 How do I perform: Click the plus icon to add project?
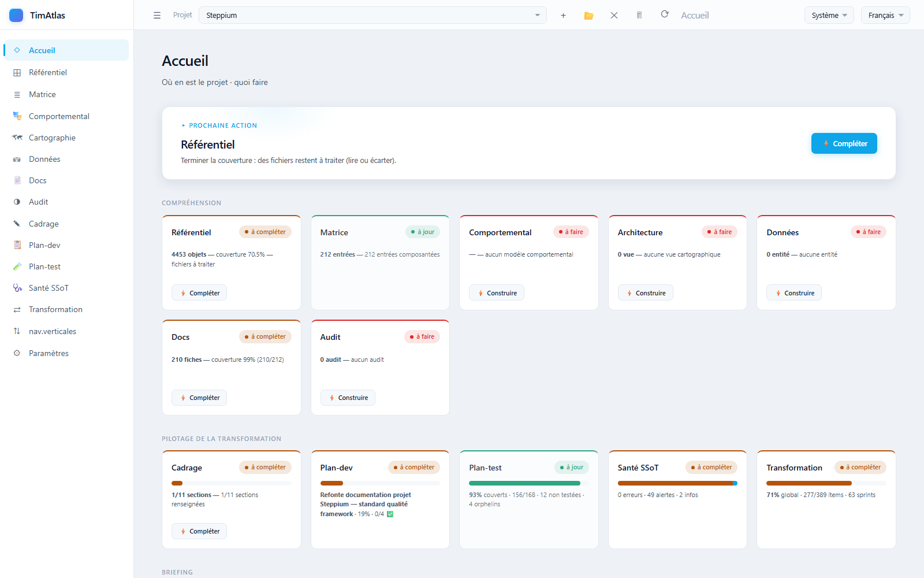(x=563, y=16)
